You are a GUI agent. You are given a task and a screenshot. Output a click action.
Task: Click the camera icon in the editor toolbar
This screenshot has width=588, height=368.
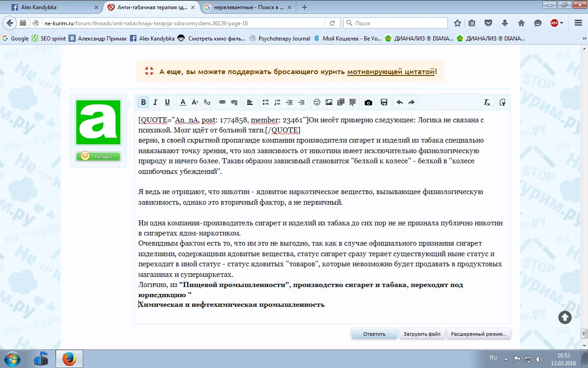tap(368, 102)
